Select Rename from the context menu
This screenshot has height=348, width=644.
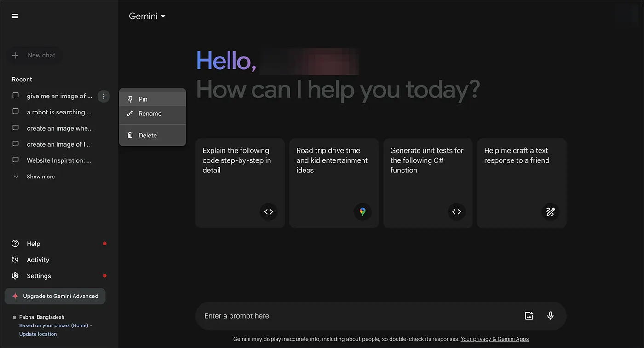coord(152,114)
